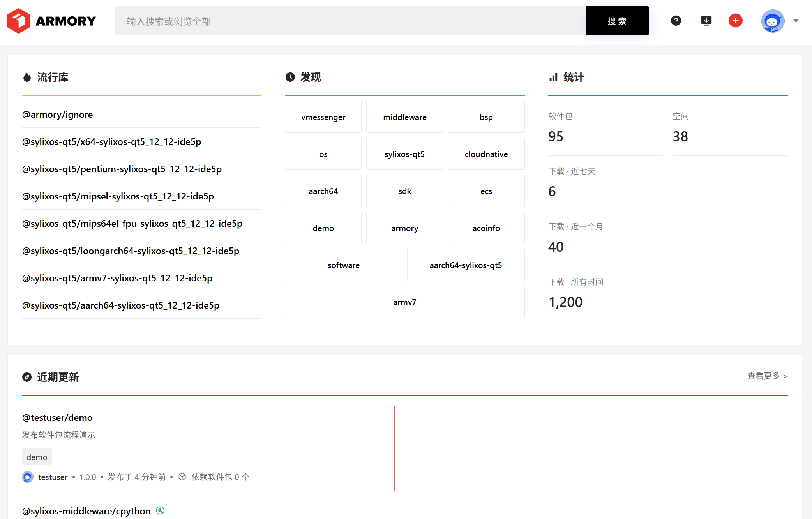
Task: Click the testuser small avatar icon
Action: [28, 477]
